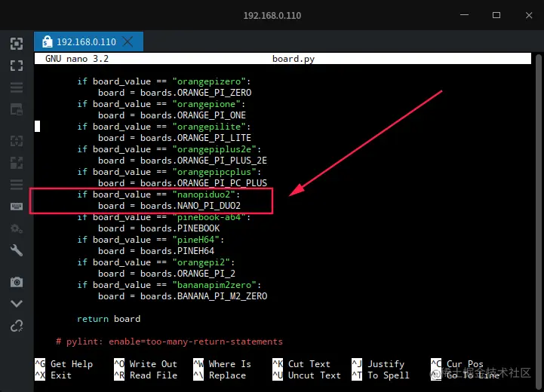Image resolution: width=544 pixels, height=392 pixels.
Task: Click the window-with-lock sidebar icon
Action: (17, 109)
